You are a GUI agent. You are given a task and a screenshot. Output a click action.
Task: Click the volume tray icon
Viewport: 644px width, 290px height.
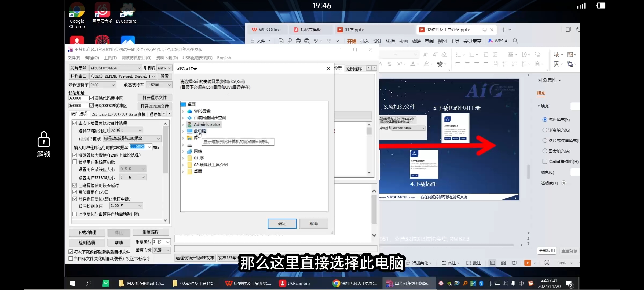coord(505,283)
